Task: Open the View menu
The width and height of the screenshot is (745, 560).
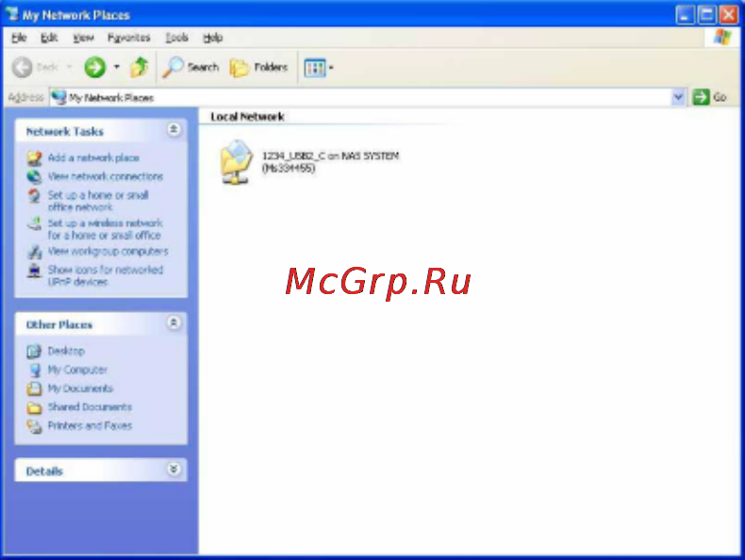Action: coord(83,38)
